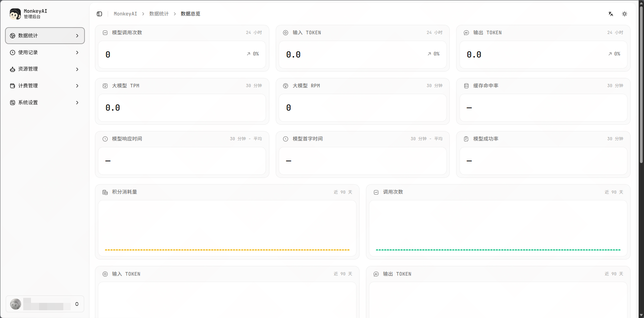Screen dimensions: 644x318
Task: Click the 调用次数 green dashed chart line
Action: click(498, 250)
